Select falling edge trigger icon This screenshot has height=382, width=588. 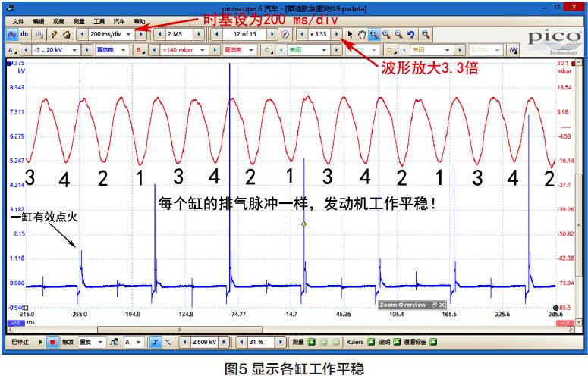click(168, 342)
